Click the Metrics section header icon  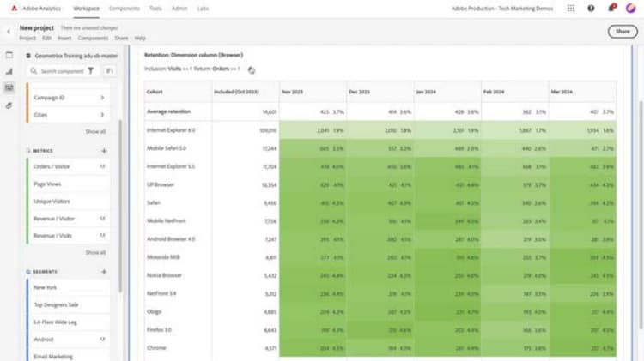(x=28, y=151)
